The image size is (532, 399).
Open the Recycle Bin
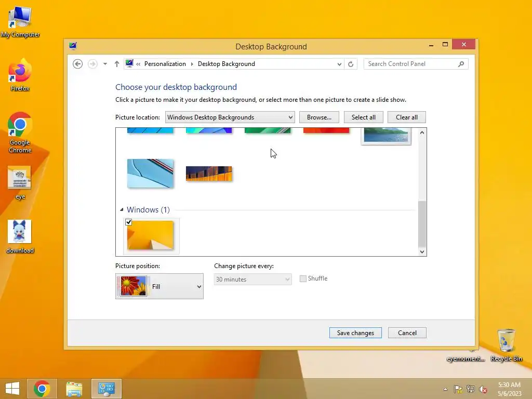pyautogui.click(x=506, y=345)
